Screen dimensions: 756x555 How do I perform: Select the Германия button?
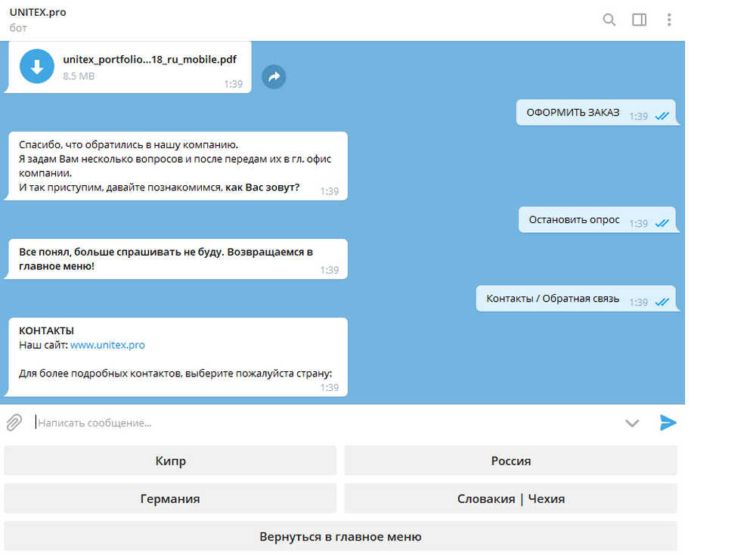[x=170, y=499]
